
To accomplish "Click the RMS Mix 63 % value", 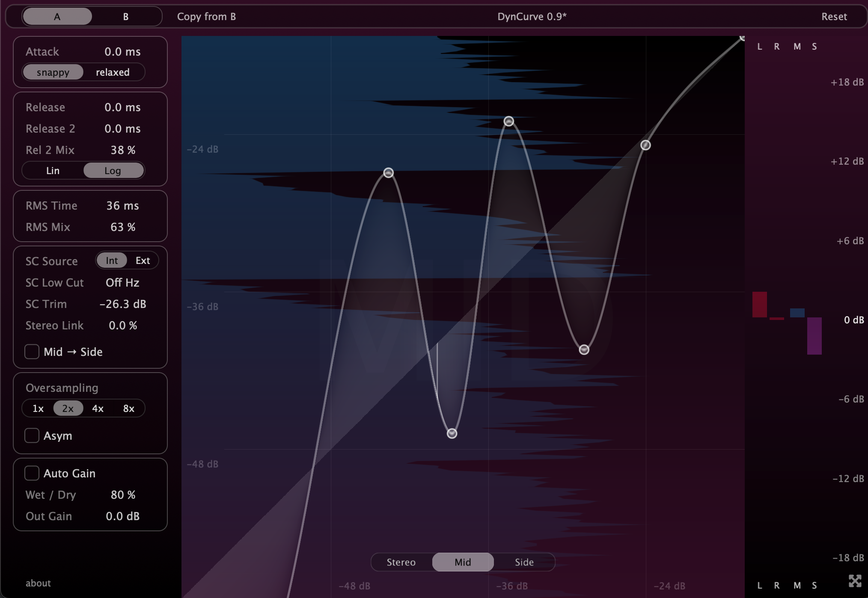I will [123, 227].
